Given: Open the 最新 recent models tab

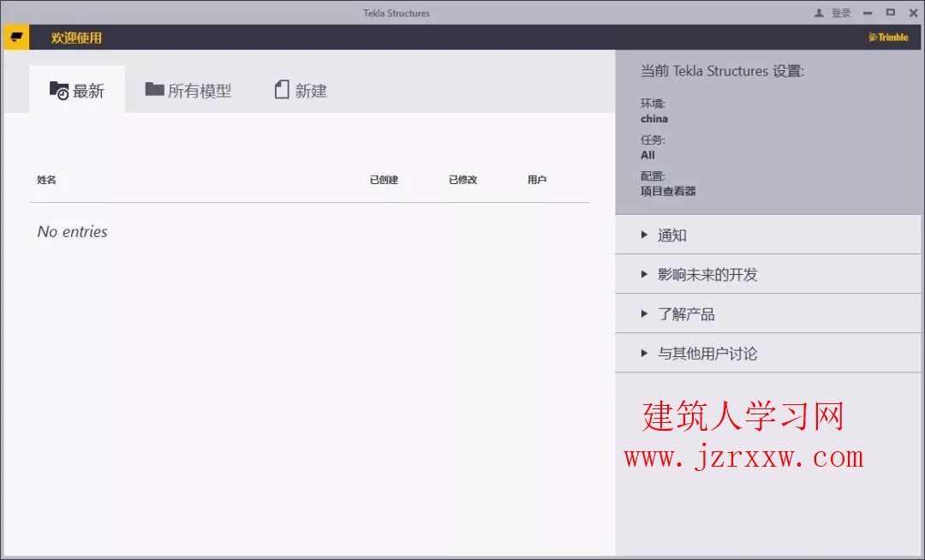Looking at the screenshot, I should [x=77, y=90].
